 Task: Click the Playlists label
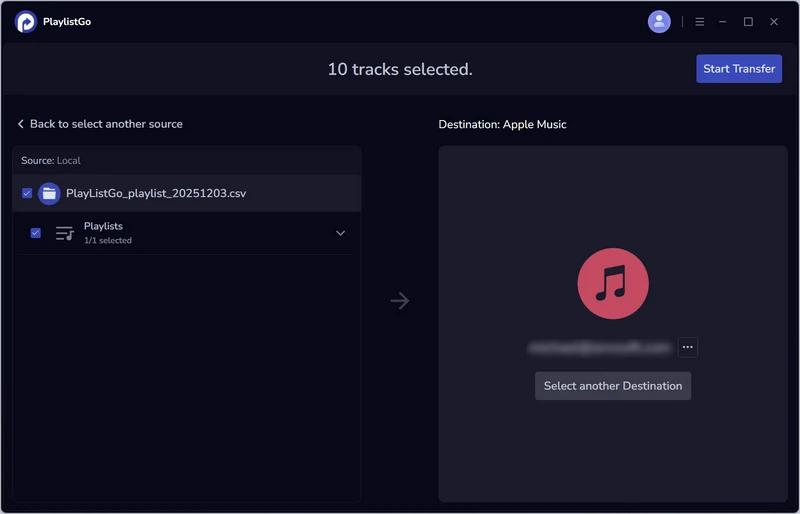103,226
